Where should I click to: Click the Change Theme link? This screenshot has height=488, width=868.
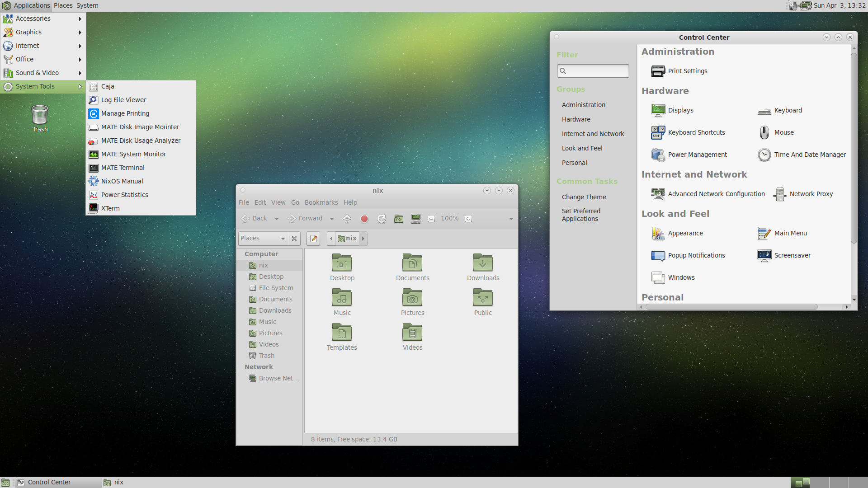coord(584,197)
